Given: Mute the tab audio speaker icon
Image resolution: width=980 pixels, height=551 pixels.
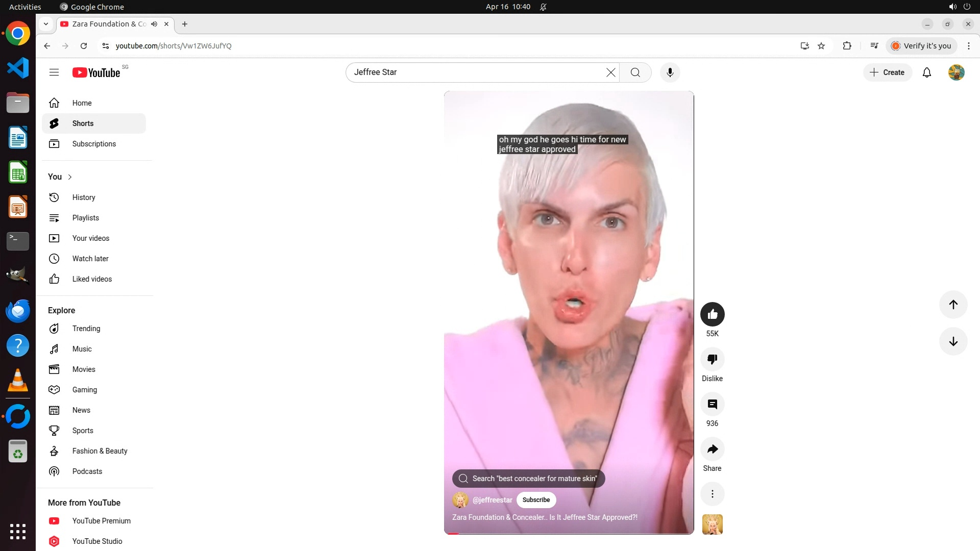Looking at the screenshot, I should [x=154, y=24].
